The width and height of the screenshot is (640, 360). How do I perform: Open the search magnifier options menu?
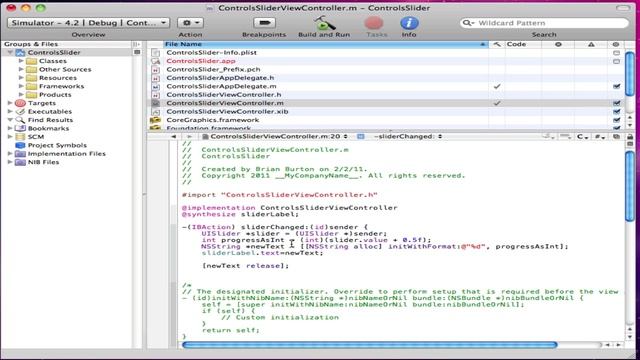point(468,23)
